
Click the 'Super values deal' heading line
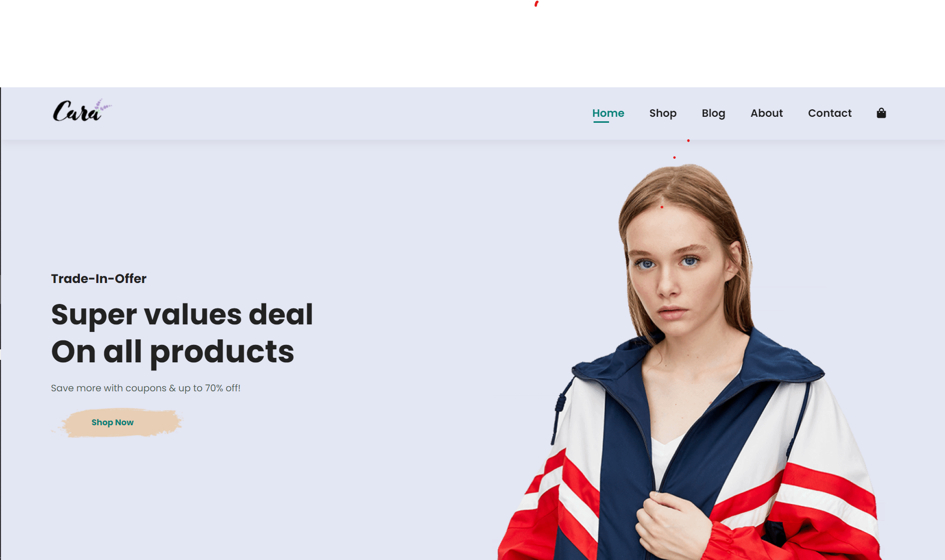pos(182,314)
